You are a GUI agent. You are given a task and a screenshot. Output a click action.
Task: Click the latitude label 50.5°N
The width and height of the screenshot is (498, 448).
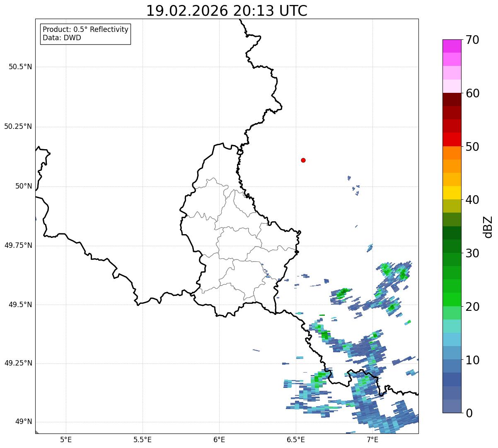(x=20, y=67)
